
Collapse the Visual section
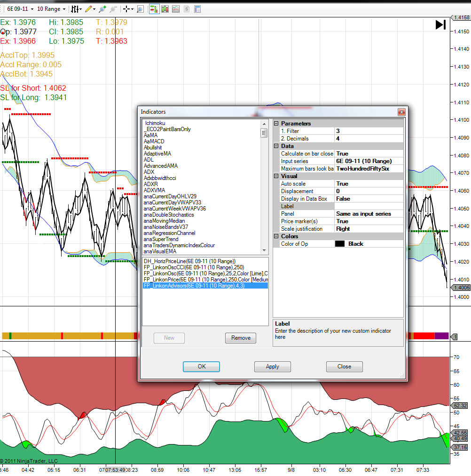276,176
